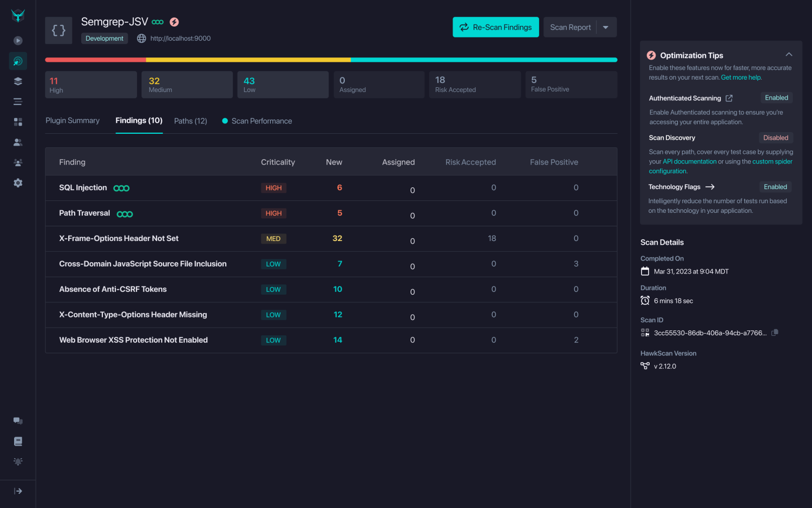Open the API documentation link
The image size is (812, 508).
coord(690,161)
